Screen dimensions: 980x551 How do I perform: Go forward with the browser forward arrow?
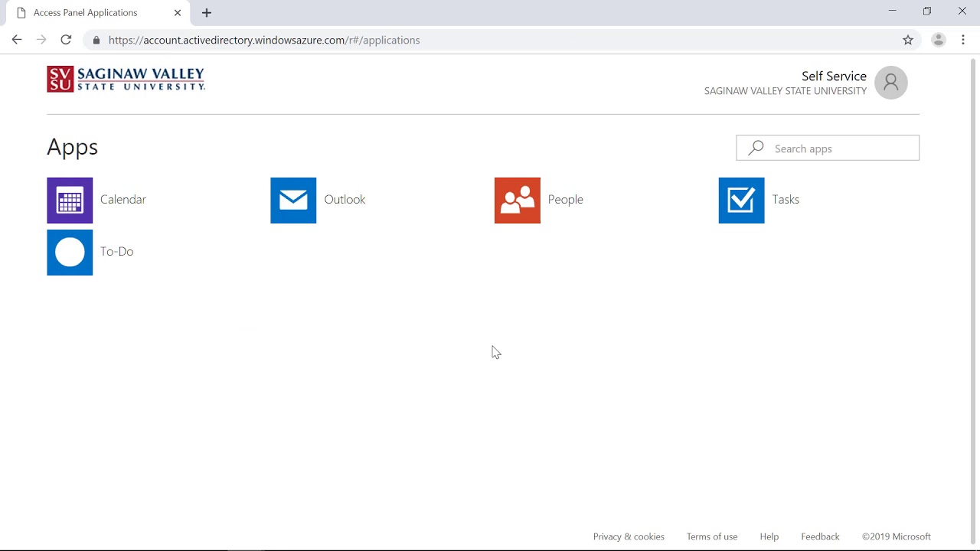pos(41,40)
